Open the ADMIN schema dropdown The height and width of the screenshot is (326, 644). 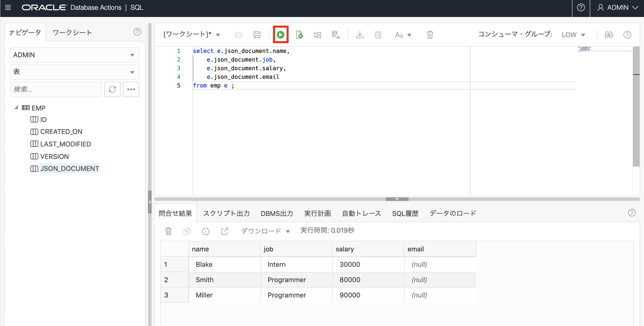[x=75, y=55]
